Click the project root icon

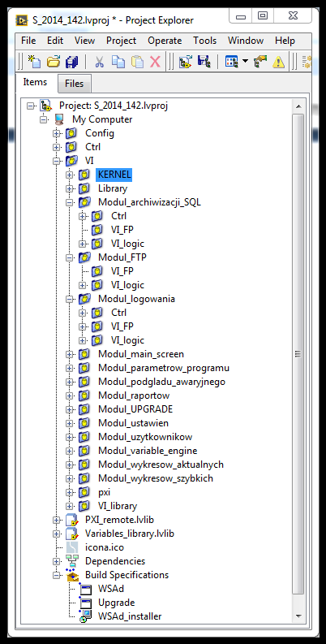(45, 106)
